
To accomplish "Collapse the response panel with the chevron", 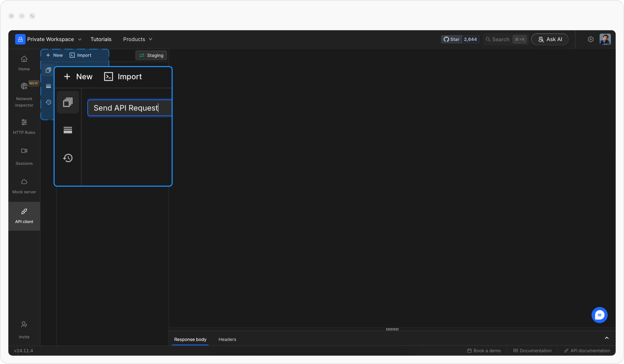I will point(607,338).
